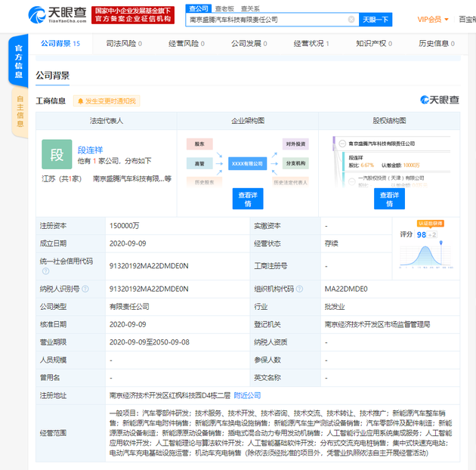
Task: Select the 查关系 search tab
Action: click(x=250, y=9)
